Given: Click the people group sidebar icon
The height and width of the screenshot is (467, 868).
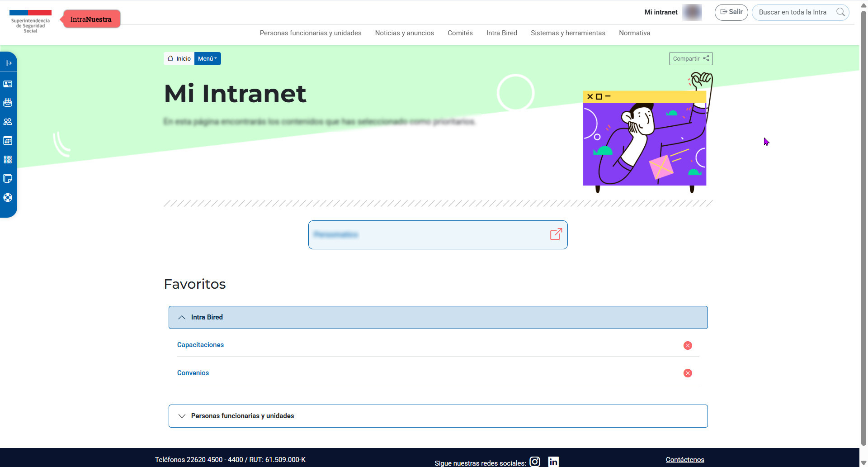Looking at the screenshot, I should tap(8, 122).
